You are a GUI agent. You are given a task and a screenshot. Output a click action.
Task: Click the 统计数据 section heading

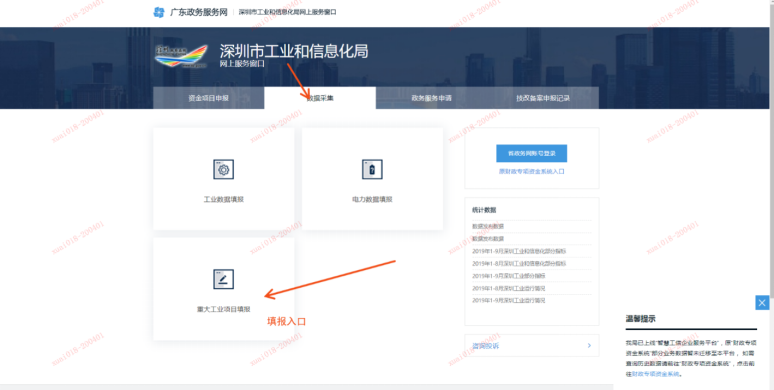point(484,210)
